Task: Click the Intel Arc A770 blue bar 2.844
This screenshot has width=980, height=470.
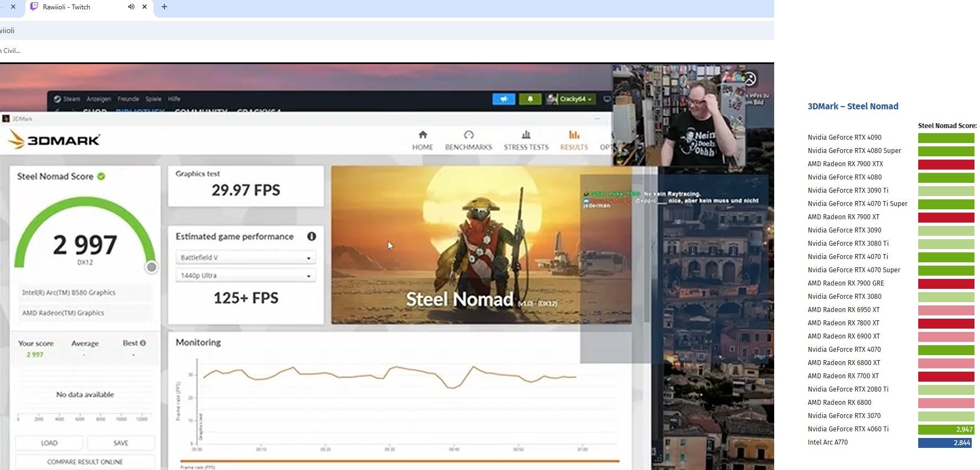Action: click(x=945, y=442)
